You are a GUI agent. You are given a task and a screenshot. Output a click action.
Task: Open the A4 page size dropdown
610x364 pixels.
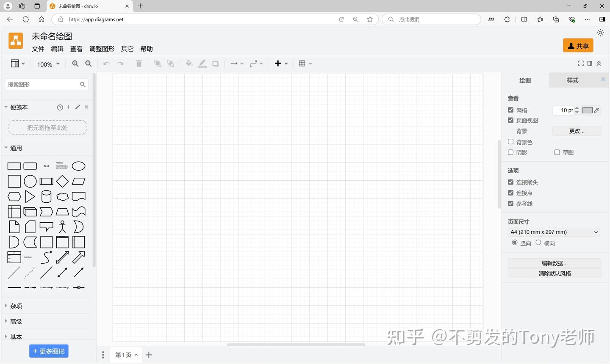(x=554, y=232)
